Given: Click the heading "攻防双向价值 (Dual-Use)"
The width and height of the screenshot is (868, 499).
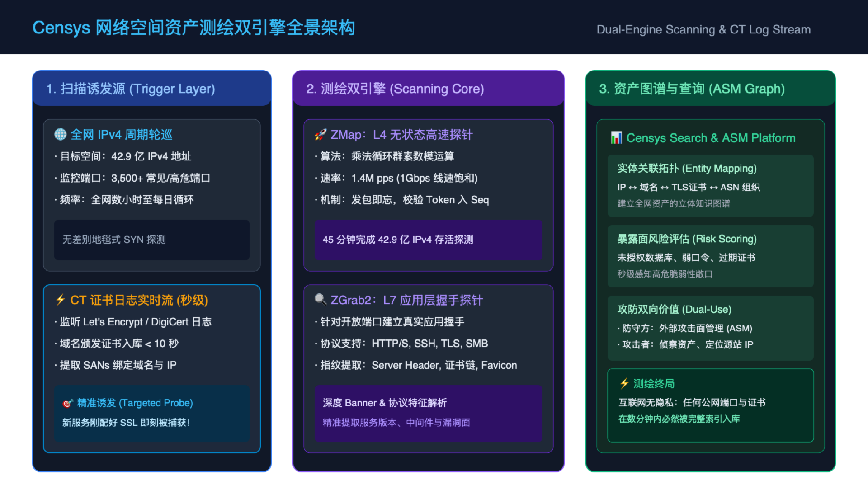Looking at the screenshot, I should coord(674,309).
